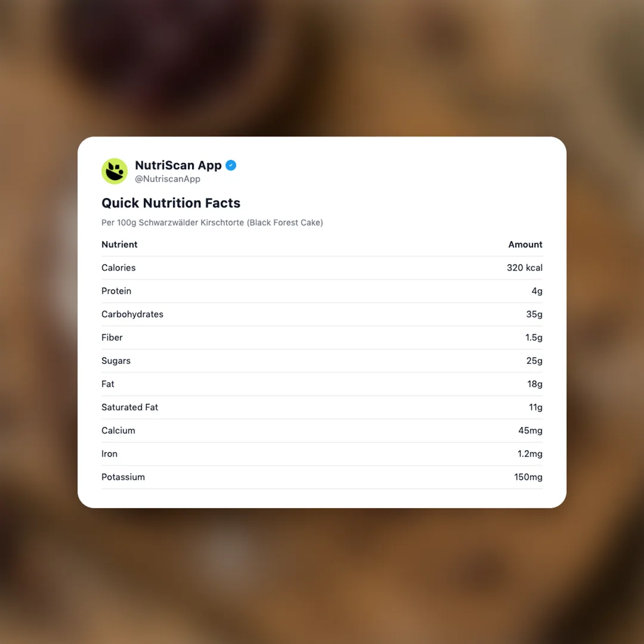Select the Sugars row label

click(116, 361)
